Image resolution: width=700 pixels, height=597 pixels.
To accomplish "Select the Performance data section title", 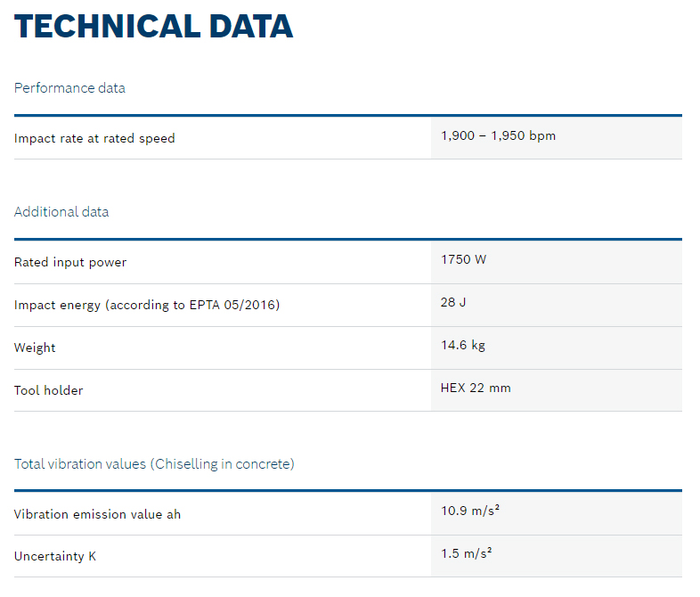I will (x=69, y=88).
